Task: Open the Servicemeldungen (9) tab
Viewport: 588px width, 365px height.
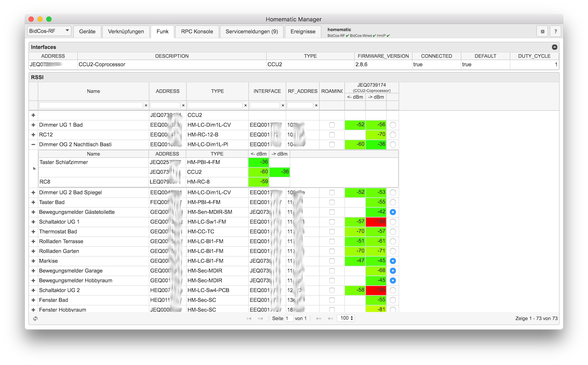Action: (252, 32)
